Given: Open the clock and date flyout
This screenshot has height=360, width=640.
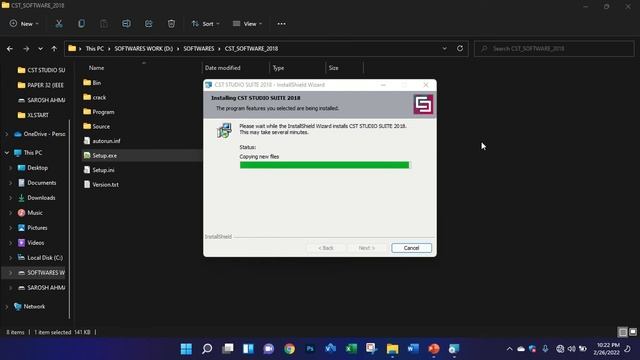Looking at the screenshot, I should [608, 349].
